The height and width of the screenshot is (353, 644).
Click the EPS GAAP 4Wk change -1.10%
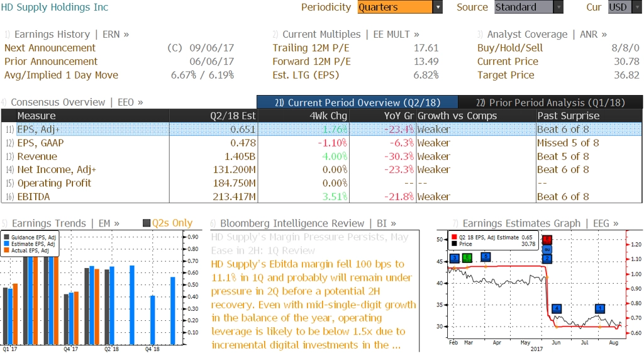332,143
